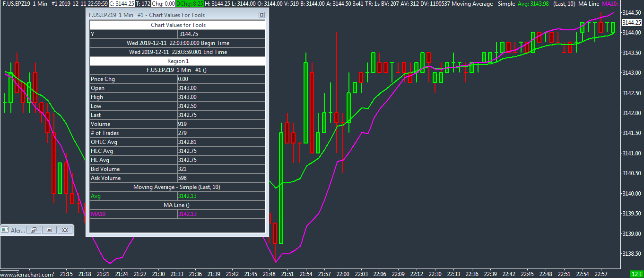Screen dimensions: 644x278
Task: Click the 'HLC Avg' label cell
Action: (x=133, y=151)
